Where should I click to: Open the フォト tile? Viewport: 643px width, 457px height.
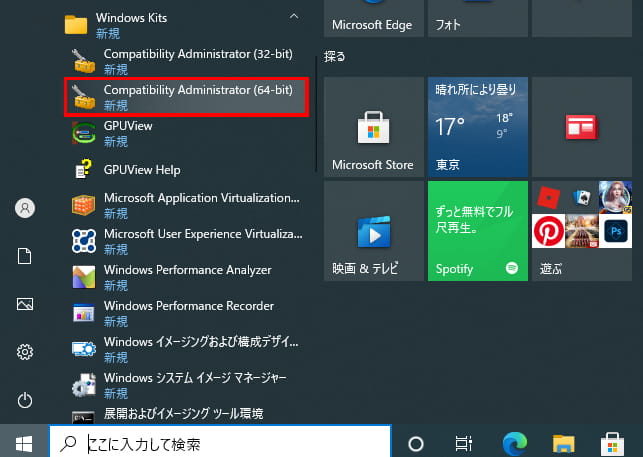(478, 18)
